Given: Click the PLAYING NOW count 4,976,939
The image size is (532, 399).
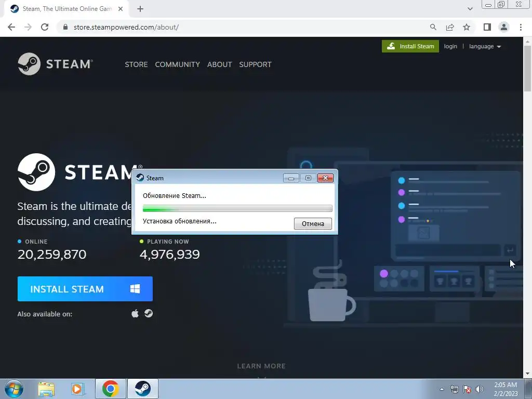Looking at the screenshot, I should click(170, 255).
